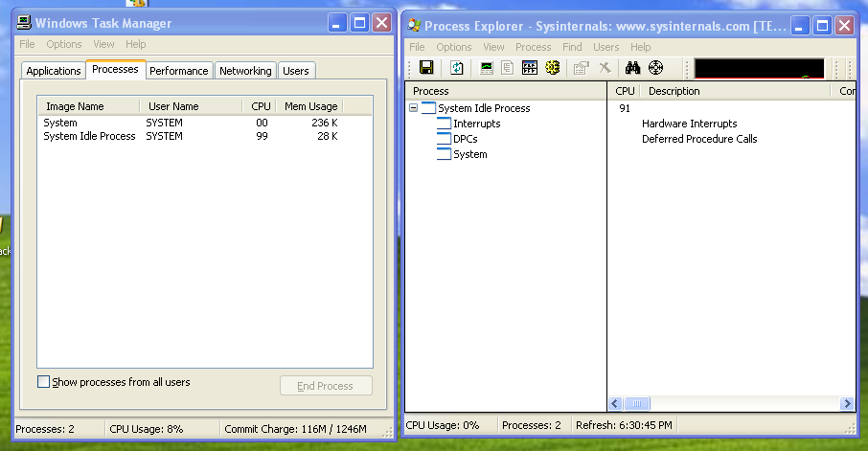Screen dimensions: 868x451
Task: Open Users menu in Process Explorer
Action: pos(606,47)
